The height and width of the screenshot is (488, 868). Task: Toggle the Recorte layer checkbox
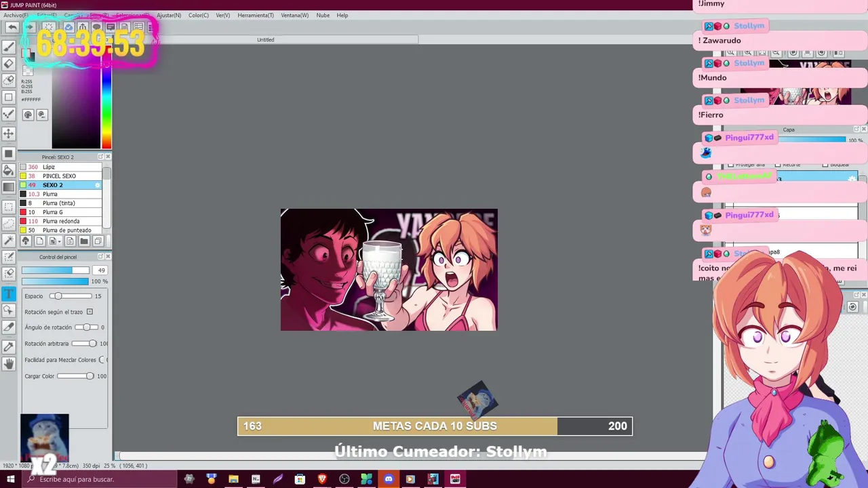[x=777, y=165]
